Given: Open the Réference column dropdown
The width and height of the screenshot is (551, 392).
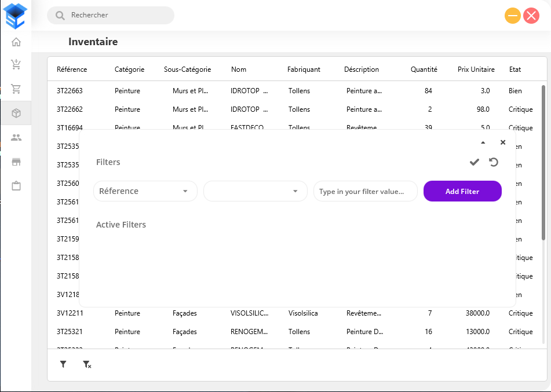Looking at the screenshot, I should pos(145,191).
